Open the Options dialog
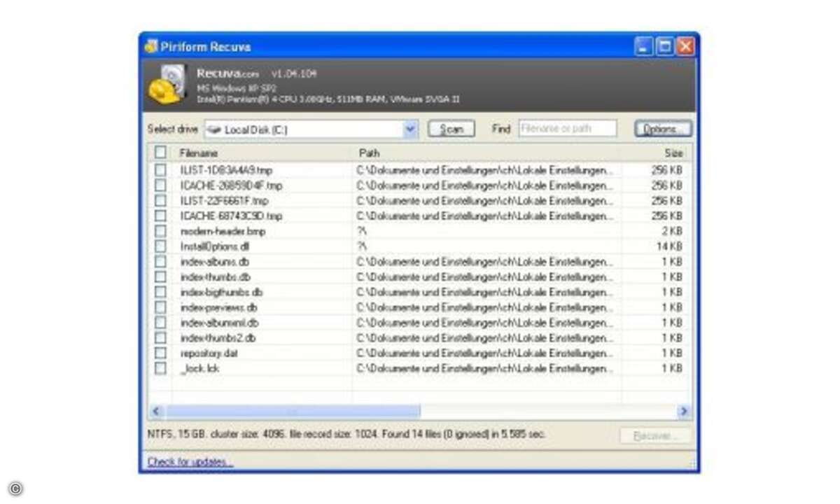Screen dimensions: 840x504 tap(662, 129)
